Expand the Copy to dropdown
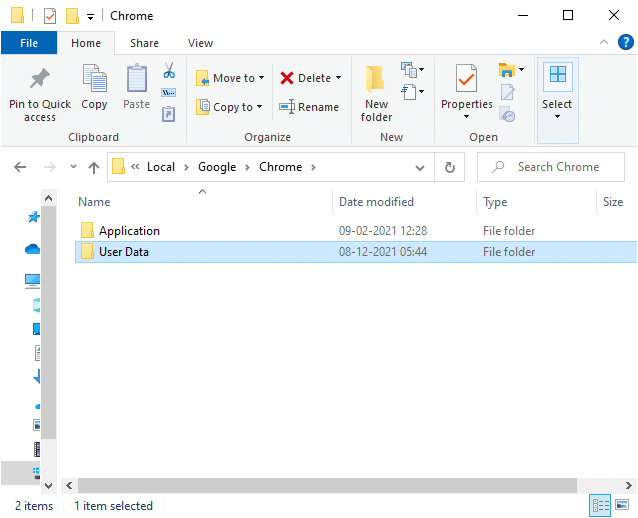 259,107
